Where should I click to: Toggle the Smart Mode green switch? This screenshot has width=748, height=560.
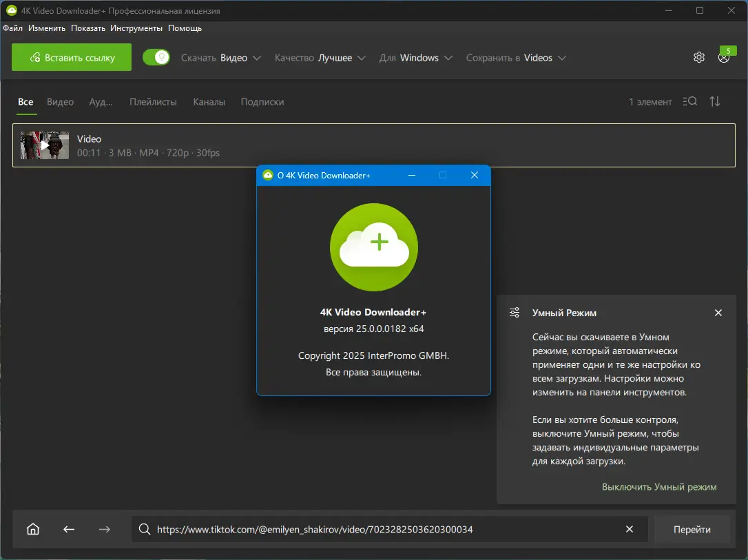pos(156,58)
